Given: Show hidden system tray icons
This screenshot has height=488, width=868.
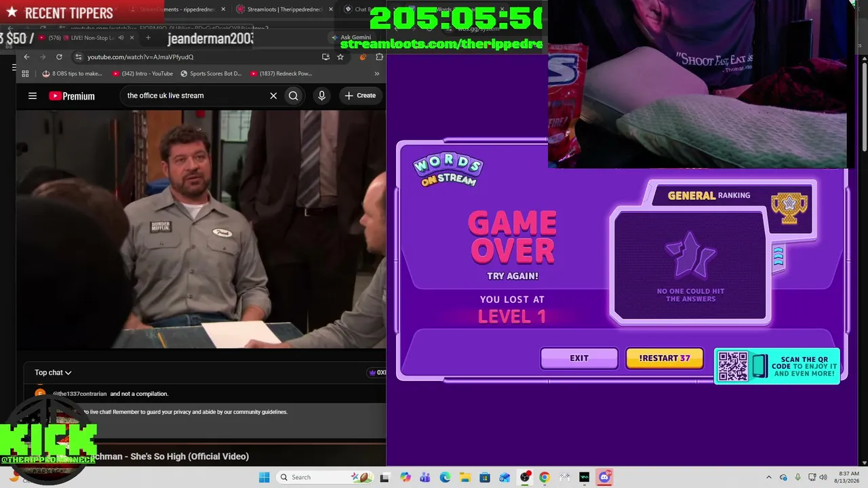Looking at the screenshot, I should 769,477.
